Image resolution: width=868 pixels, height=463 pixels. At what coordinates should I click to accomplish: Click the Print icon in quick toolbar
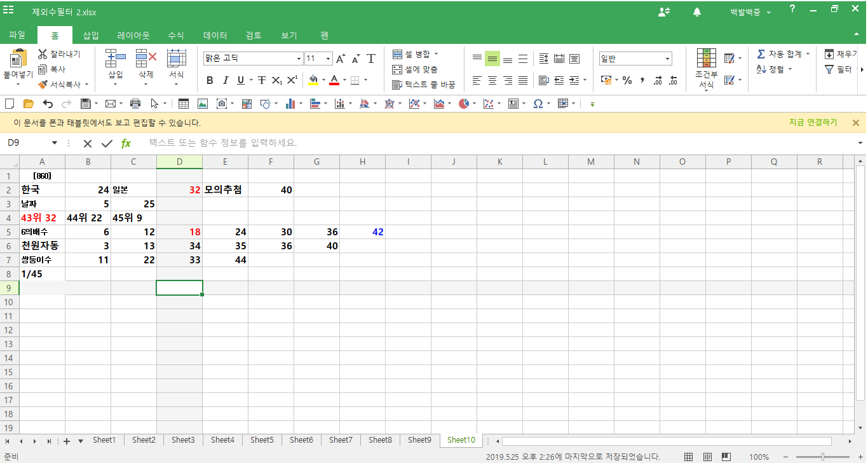(x=135, y=104)
